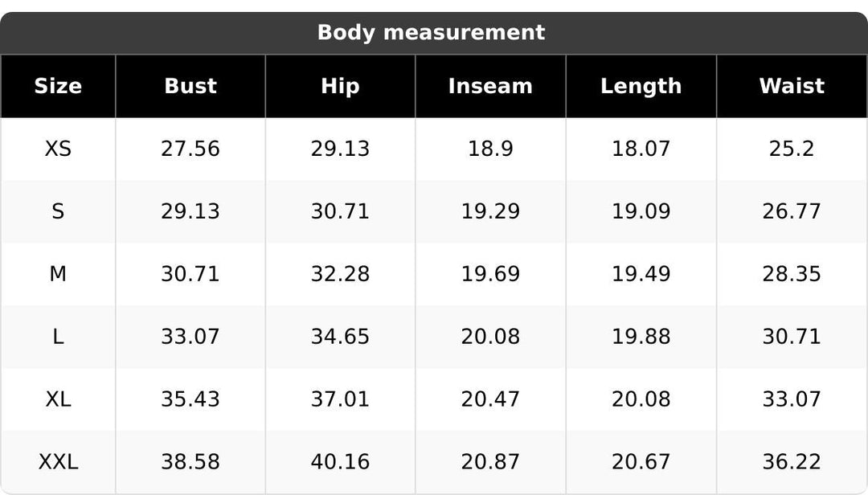This screenshot has height=495, width=868.
Task: Select the L length value 19.88
Action: pyautogui.click(x=641, y=337)
